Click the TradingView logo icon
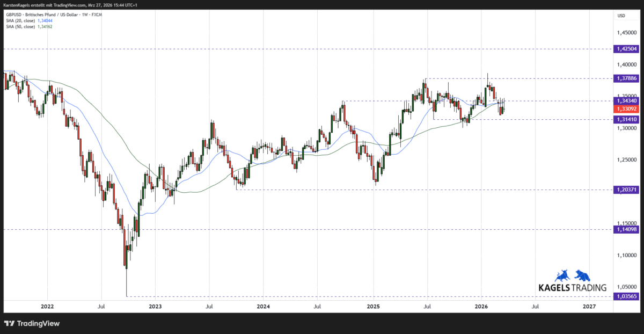This screenshot has height=334, width=644. tap(8, 323)
